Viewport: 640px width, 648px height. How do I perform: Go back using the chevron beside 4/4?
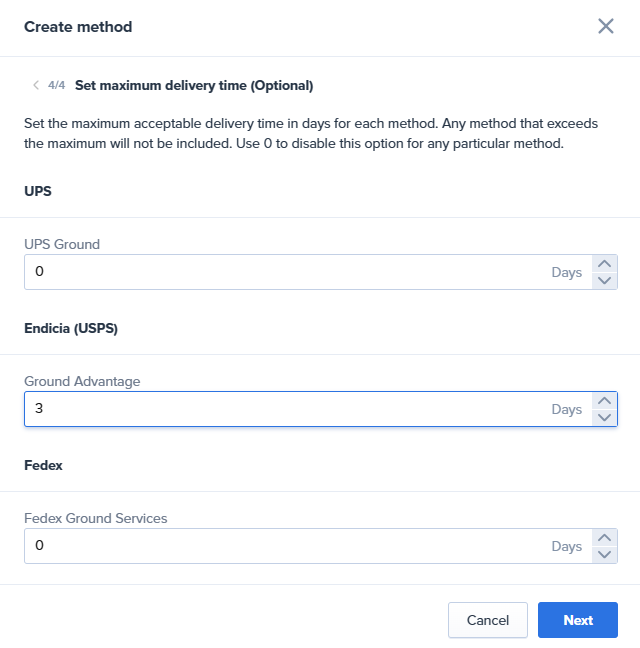36,85
